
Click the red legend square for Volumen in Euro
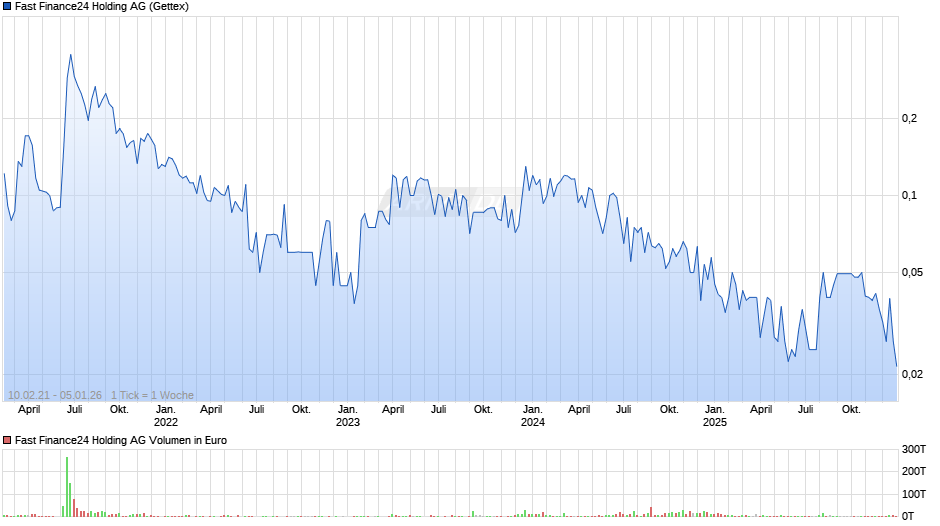click(7, 440)
